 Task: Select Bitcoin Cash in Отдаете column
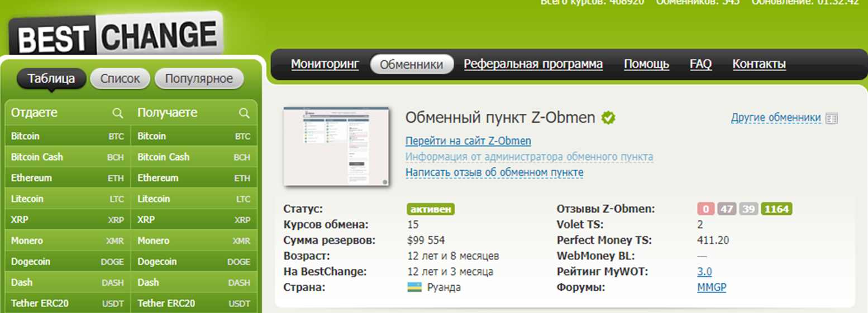[68, 157]
